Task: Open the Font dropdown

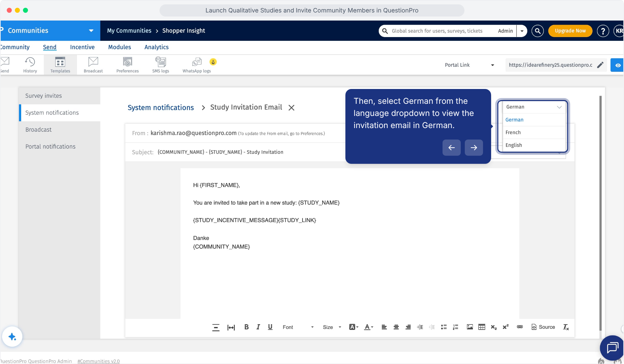Action: tap(298, 327)
